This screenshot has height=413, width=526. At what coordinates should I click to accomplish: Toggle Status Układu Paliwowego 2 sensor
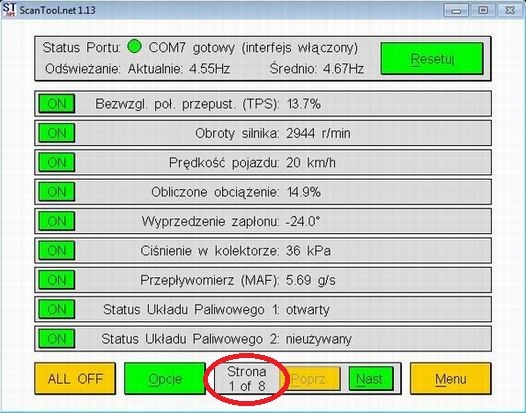tap(57, 339)
